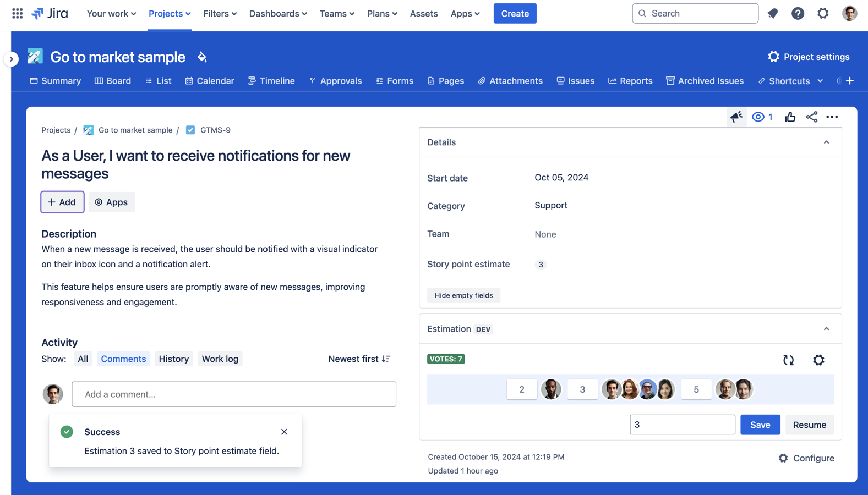Screen dimensions: 868x495
Task: Open the Plans dropdown
Action: coord(382,13)
